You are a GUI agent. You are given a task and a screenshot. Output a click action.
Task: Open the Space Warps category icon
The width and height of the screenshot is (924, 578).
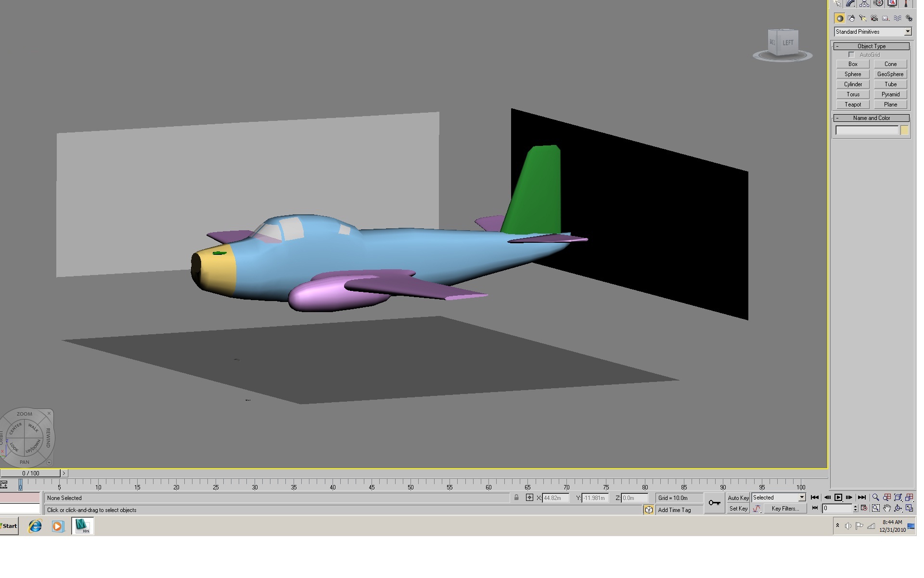[x=898, y=18]
